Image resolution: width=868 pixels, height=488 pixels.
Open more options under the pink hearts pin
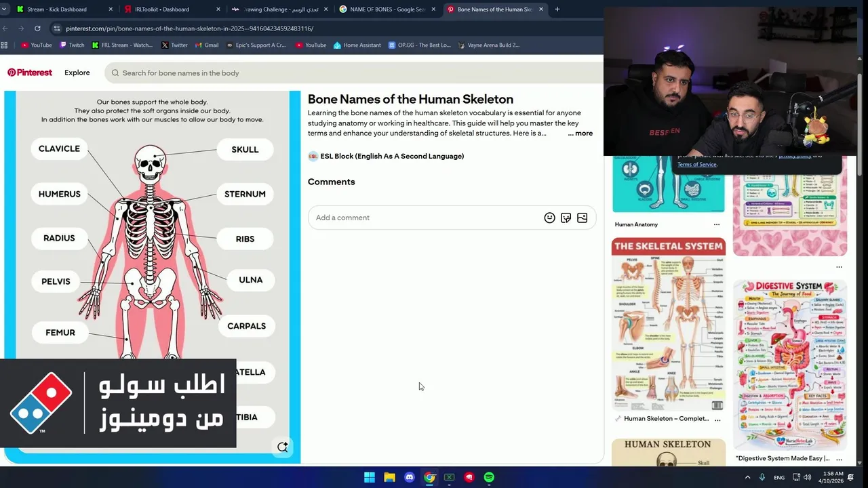pyautogui.click(x=839, y=266)
